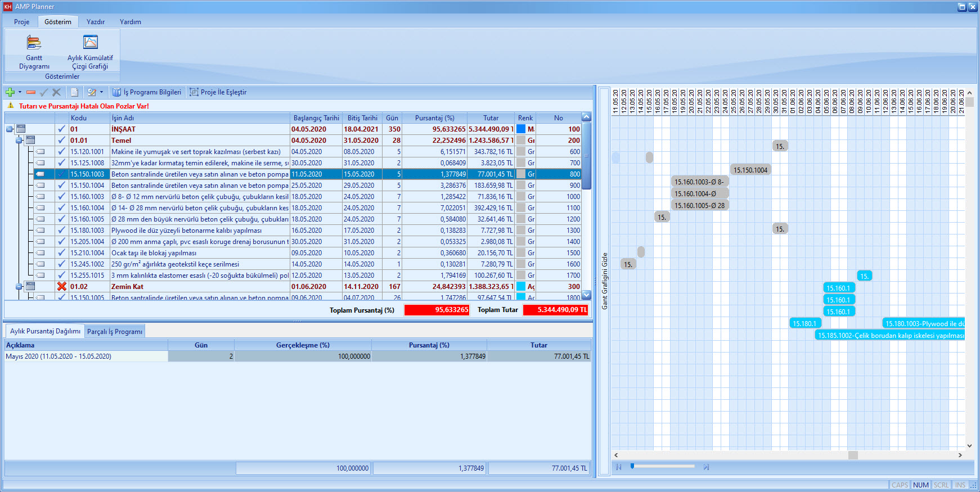Switch to the Parçalı İş Programı tab
This screenshot has height=492, width=980.
click(115, 332)
